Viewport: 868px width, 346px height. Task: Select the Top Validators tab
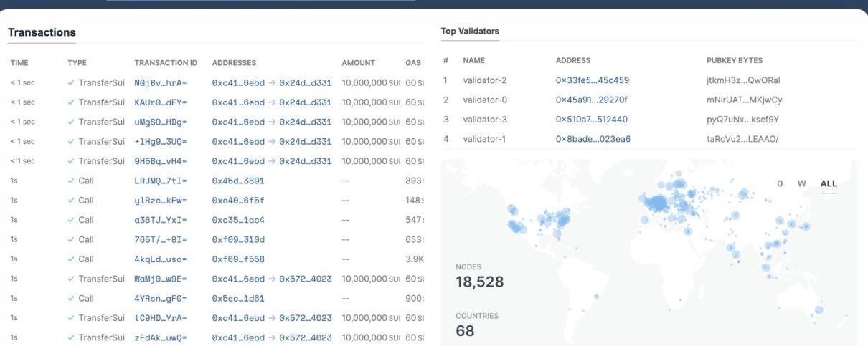[x=470, y=32]
